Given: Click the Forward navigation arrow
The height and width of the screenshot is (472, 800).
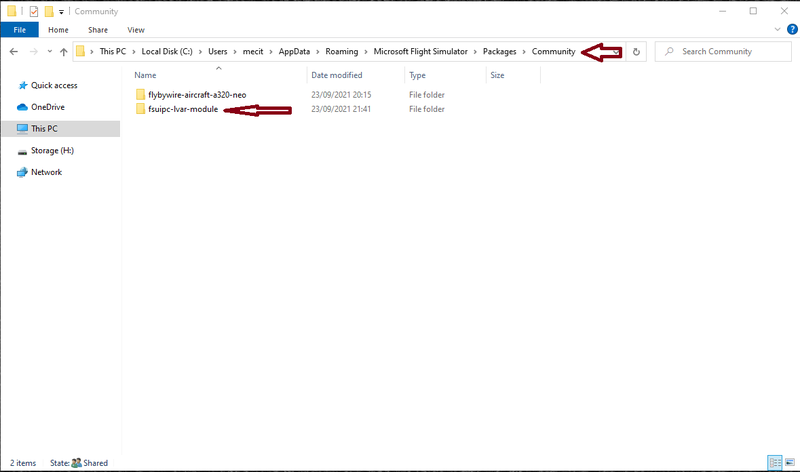Looking at the screenshot, I should [x=33, y=52].
